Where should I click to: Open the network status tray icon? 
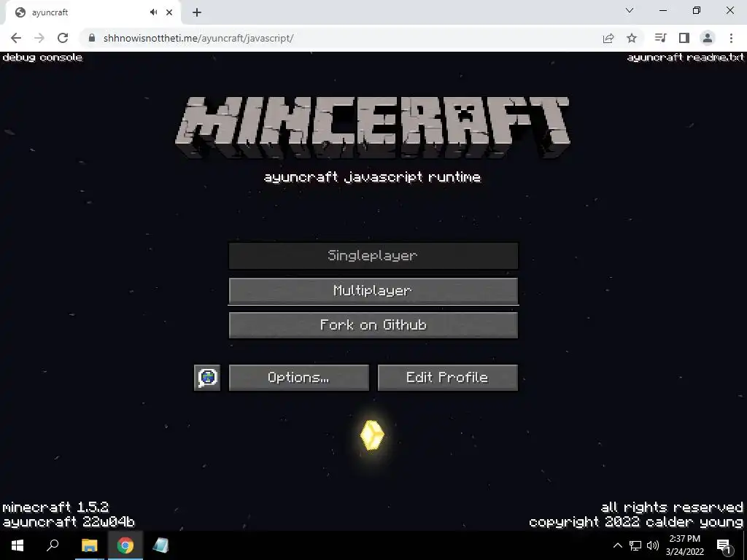pyautogui.click(x=635, y=545)
